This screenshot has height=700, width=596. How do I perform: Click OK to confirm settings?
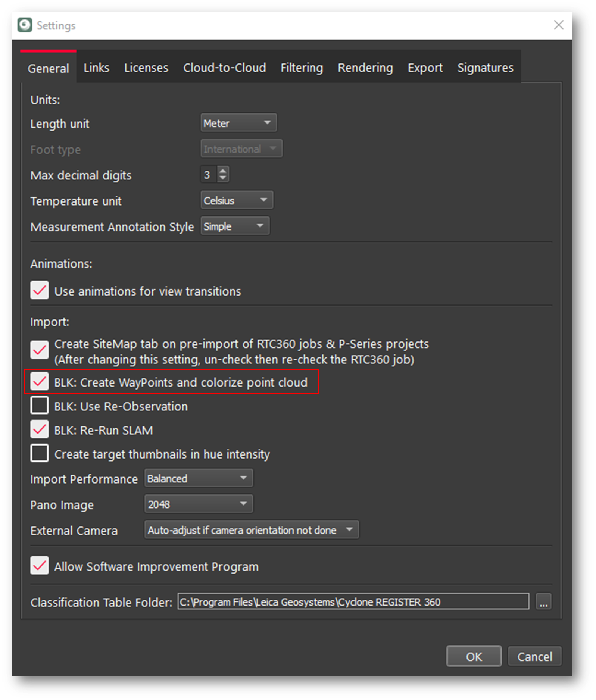click(x=474, y=656)
